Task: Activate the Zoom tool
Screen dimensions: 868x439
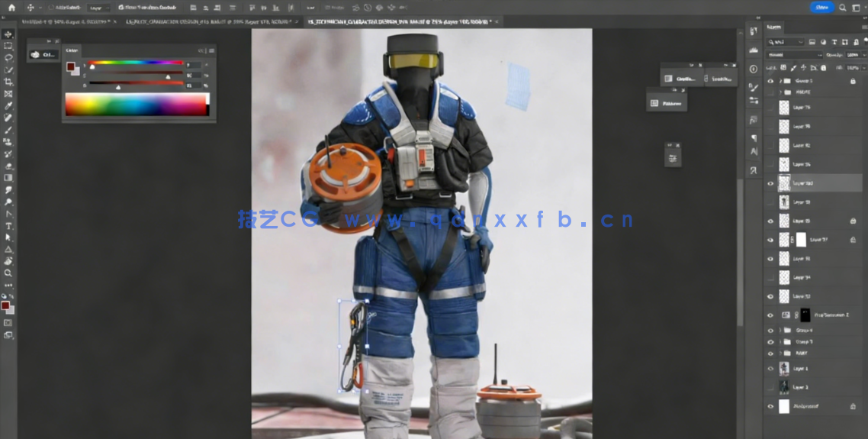Action: coord(8,273)
